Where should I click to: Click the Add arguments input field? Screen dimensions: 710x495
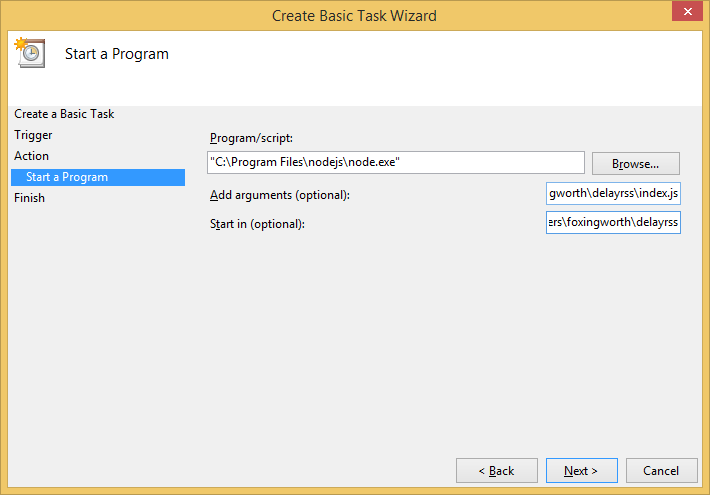click(613, 194)
